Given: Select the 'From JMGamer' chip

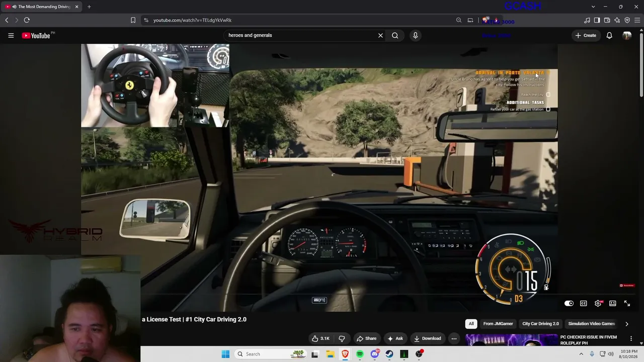Looking at the screenshot, I should click(x=498, y=324).
